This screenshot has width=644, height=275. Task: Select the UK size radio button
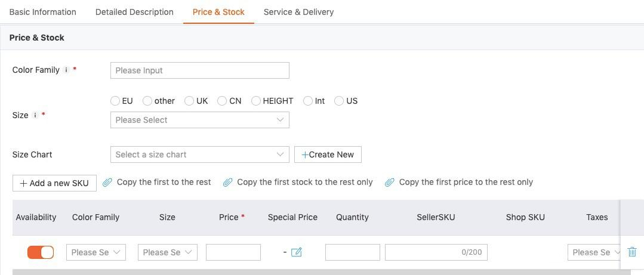(x=189, y=101)
